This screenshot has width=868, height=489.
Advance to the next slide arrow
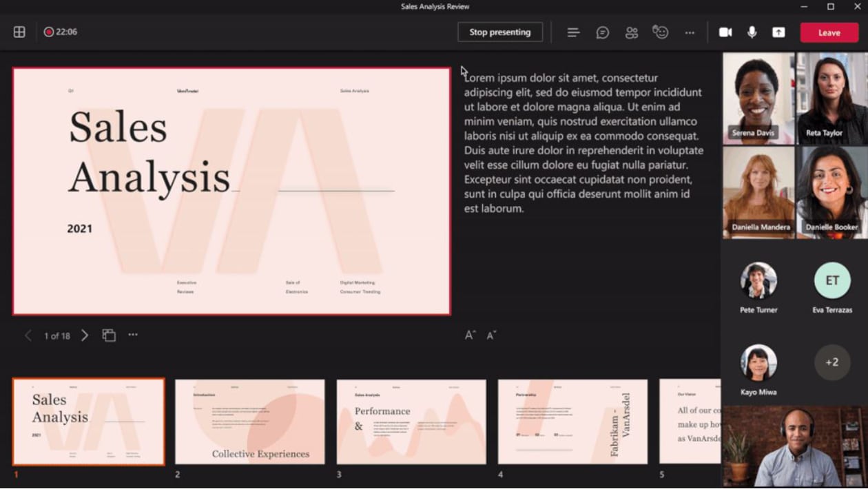[85, 335]
